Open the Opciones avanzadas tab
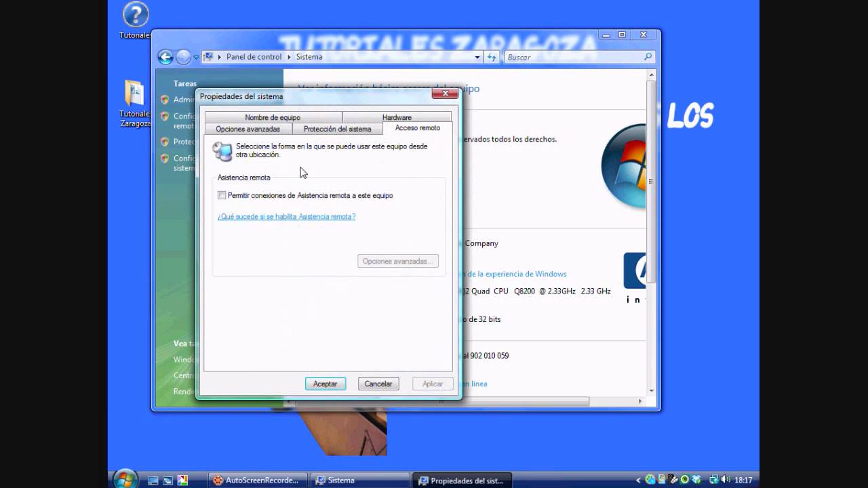Viewport: 868px width, 488px height. (x=248, y=129)
